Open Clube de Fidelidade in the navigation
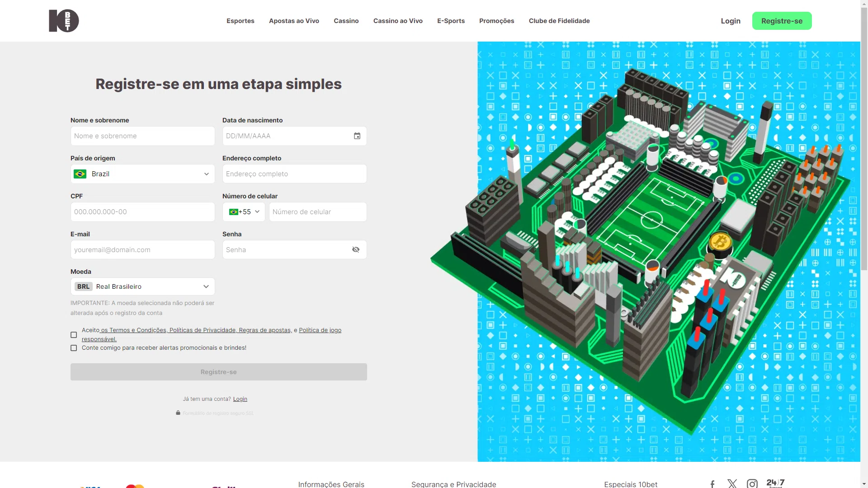This screenshot has width=868, height=488. [559, 21]
